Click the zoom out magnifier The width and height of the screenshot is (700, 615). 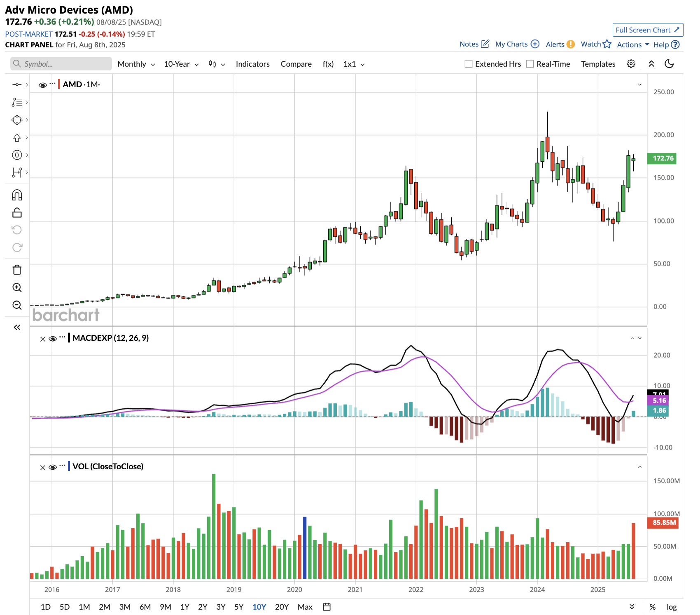pyautogui.click(x=17, y=305)
